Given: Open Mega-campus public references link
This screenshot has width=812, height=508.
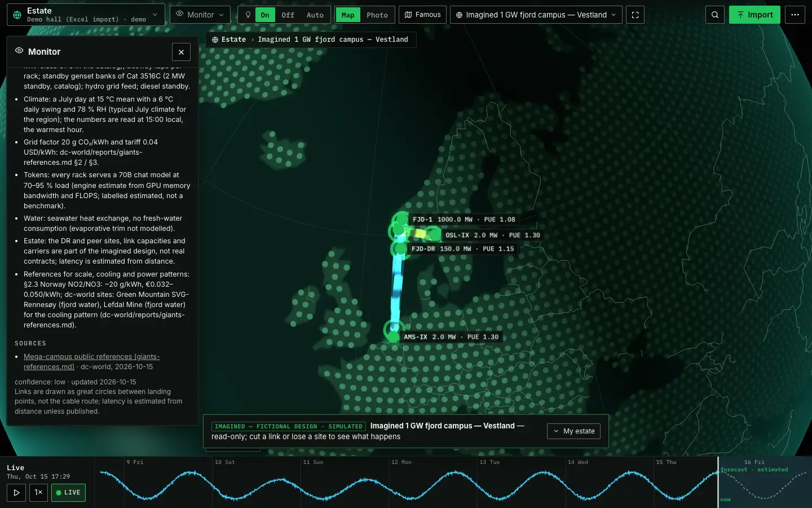Looking at the screenshot, I should point(91,361).
